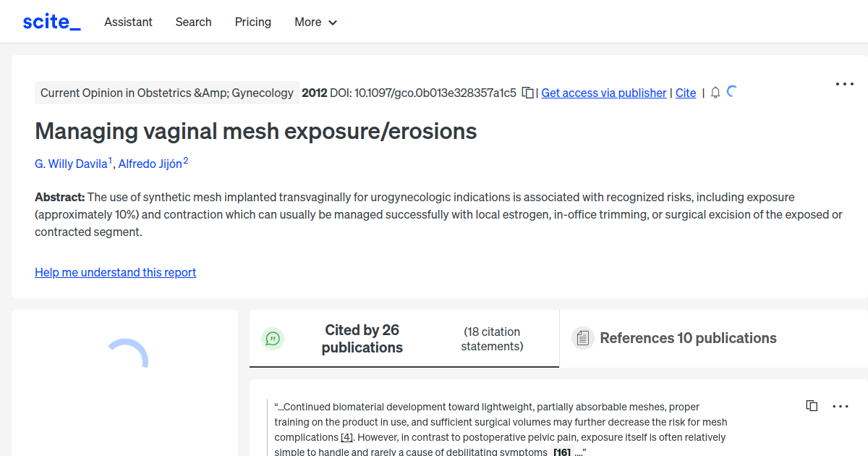
Task: Open the notification bell icon
Action: (x=715, y=93)
